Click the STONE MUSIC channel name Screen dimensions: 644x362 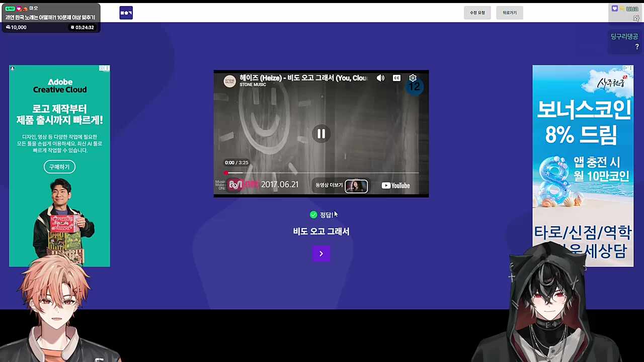coord(253,84)
